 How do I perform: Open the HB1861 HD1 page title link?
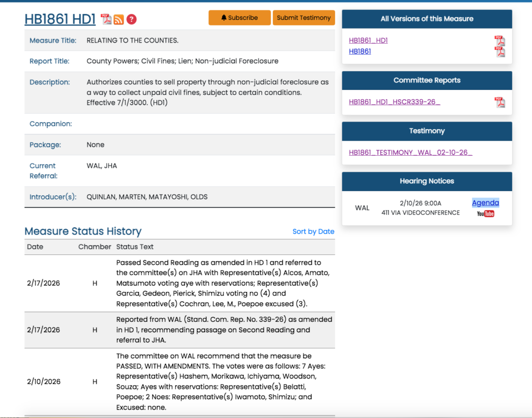(x=60, y=19)
